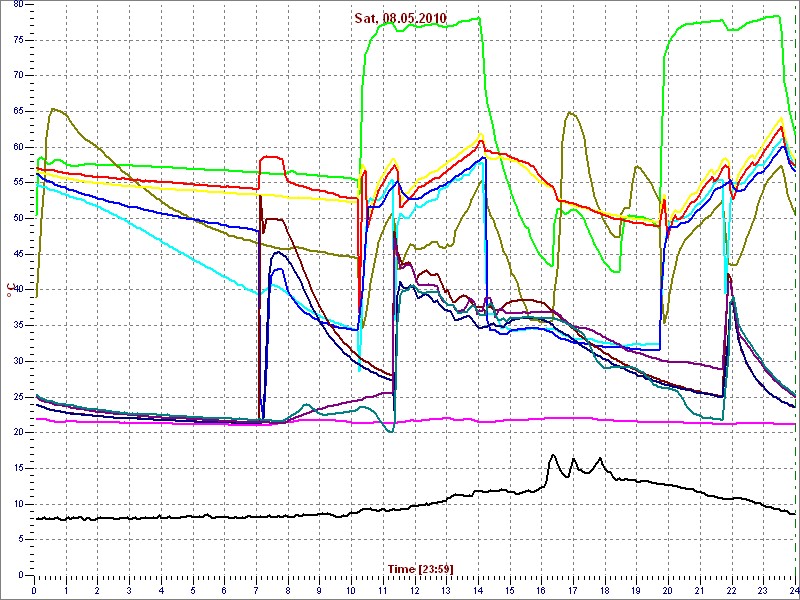The image size is (800, 600).
Task: Select the 25 label on the temperature axis
Action: pos(17,397)
